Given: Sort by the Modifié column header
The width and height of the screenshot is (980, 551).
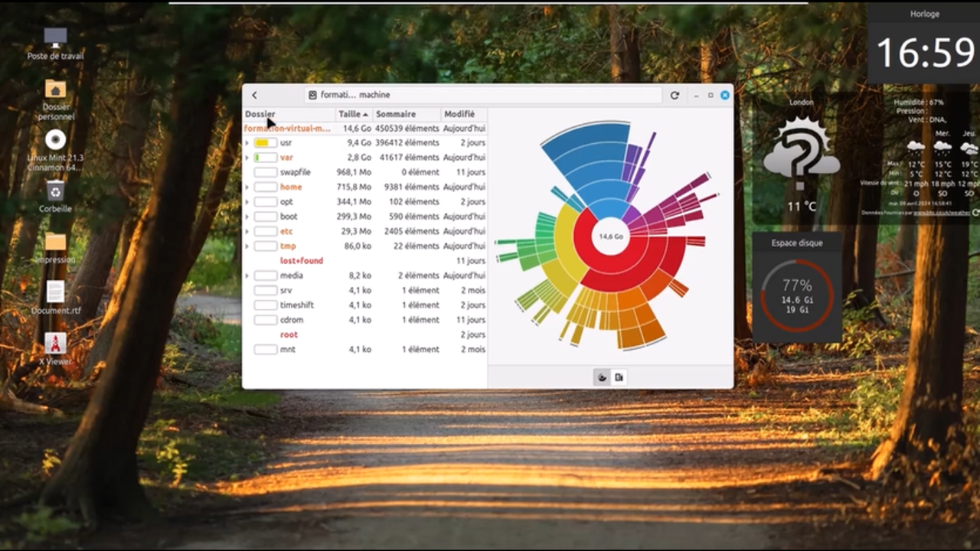Looking at the screenshot, I should (459, 114).
